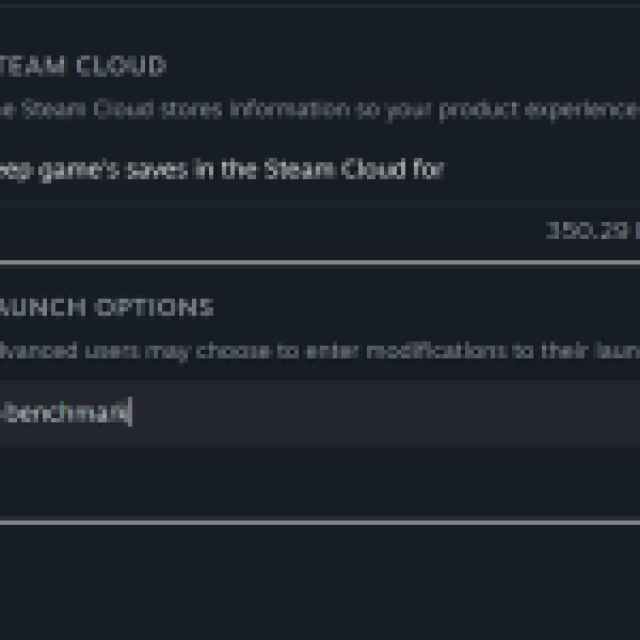This screenshot has height=640, width=640.
Task: Click the launch options text input field
Action: pyautogui.click(x=320, y=412)
